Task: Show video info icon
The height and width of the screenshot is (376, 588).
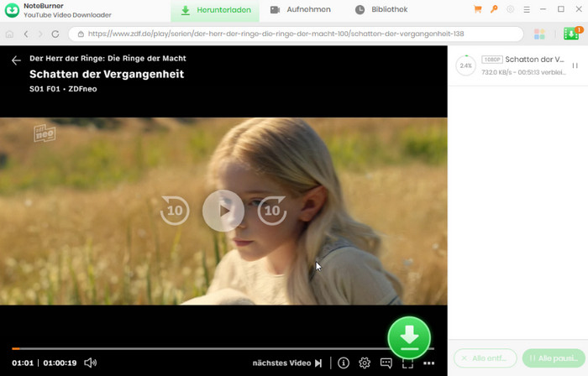Action: point(343,363)
